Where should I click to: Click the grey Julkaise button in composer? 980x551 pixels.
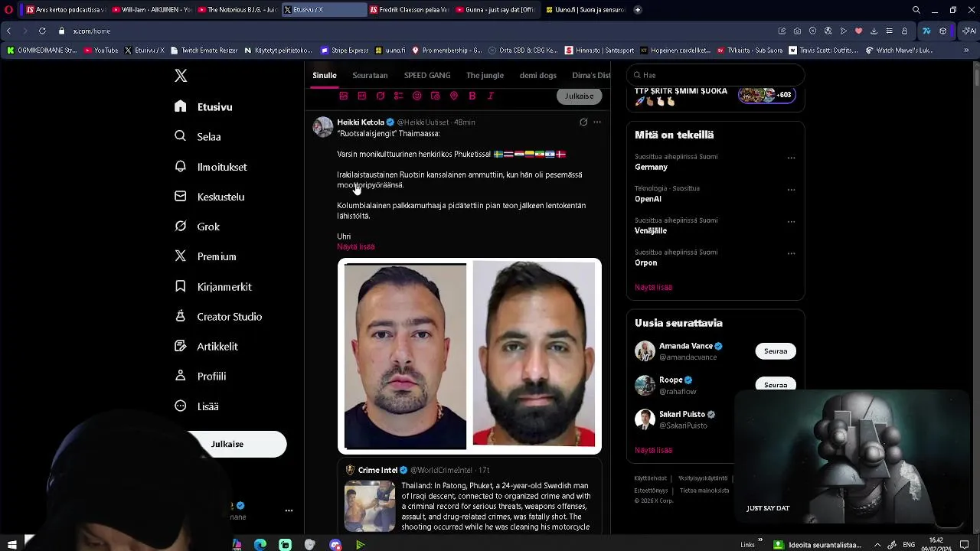(x=579, y=96)
